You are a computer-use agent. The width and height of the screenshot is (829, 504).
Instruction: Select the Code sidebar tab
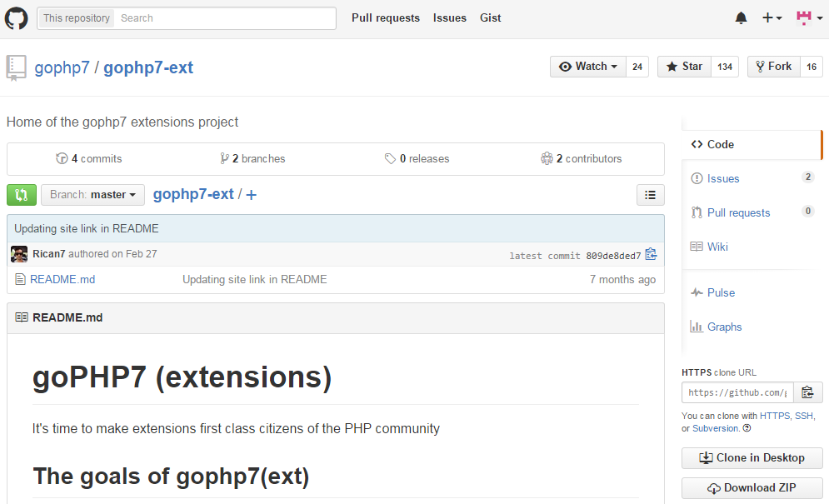click(x=752, y=144)
